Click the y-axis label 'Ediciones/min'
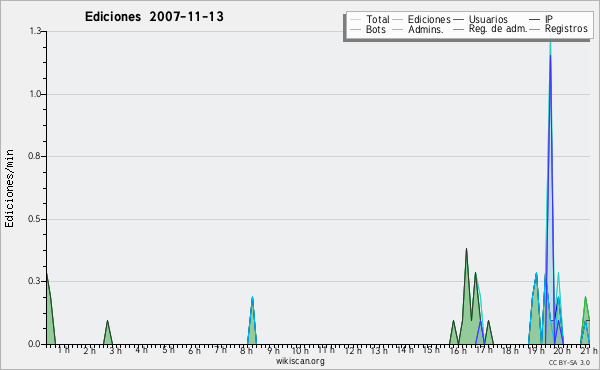 coord(9,188)
